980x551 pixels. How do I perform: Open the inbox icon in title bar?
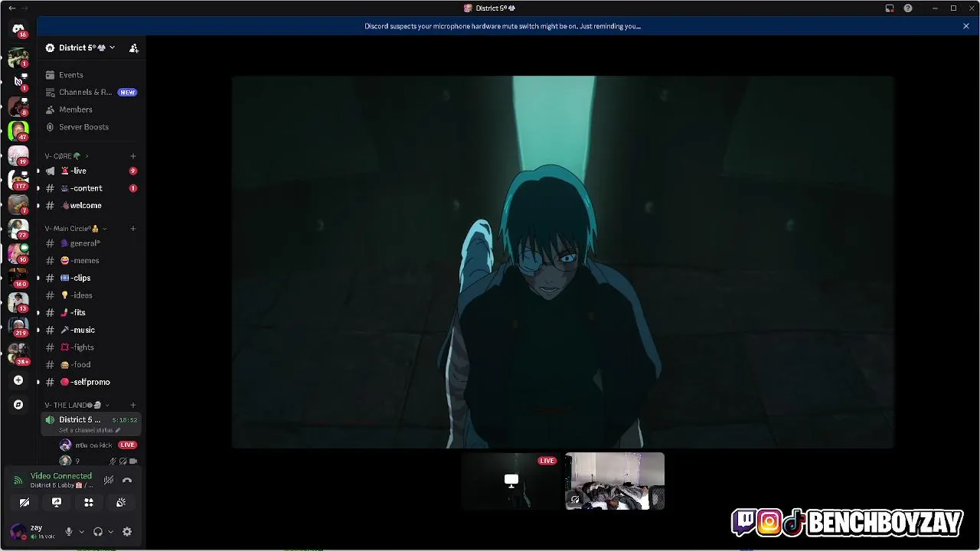point(890,8)
